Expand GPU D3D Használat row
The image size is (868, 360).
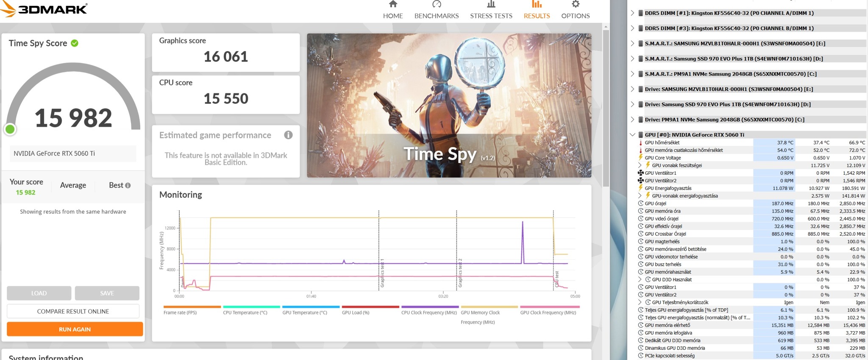point(640,279)
